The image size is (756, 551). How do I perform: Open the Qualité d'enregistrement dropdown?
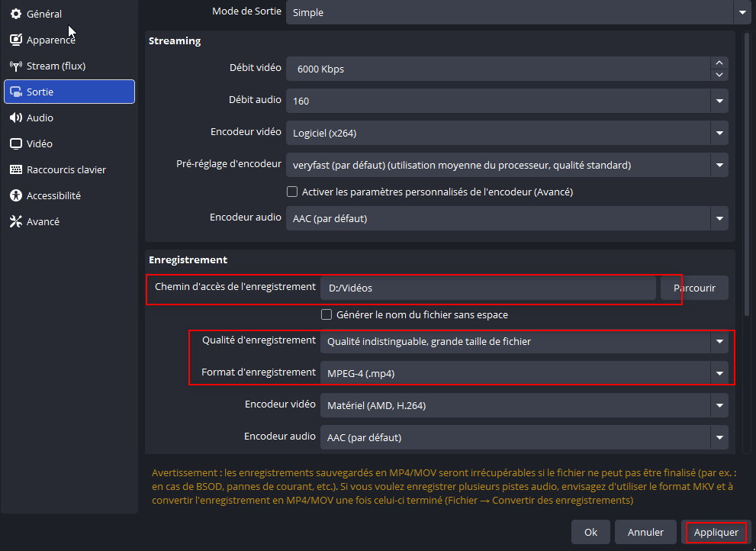[x=719, y=342]
